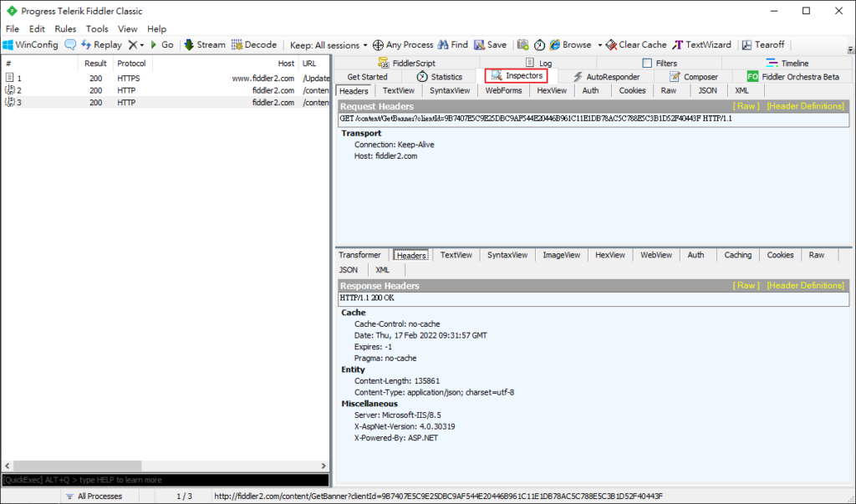Select session row number 2
This screenshot has width=856, height=504.
pos(166,90)
